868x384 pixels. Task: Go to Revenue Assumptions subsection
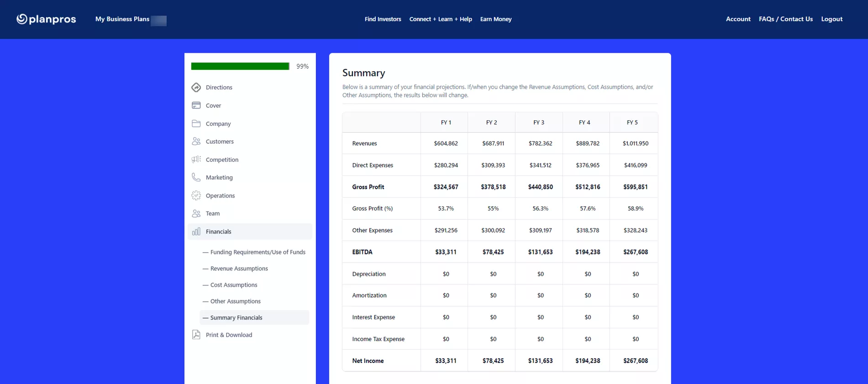click(239, 269)
